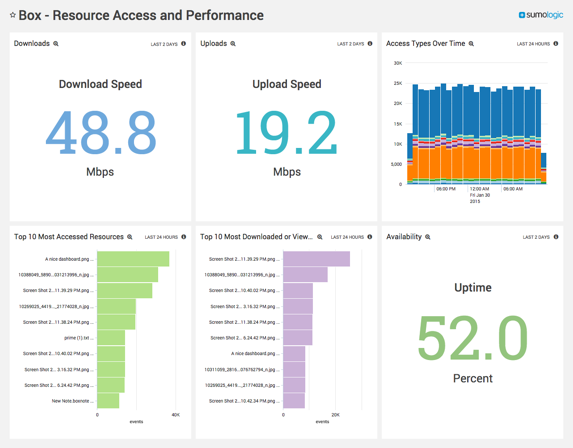The height and width of the screenshot is (448, 573).
Task: Open the Sumo Logic logo
Action: [541, 15]
